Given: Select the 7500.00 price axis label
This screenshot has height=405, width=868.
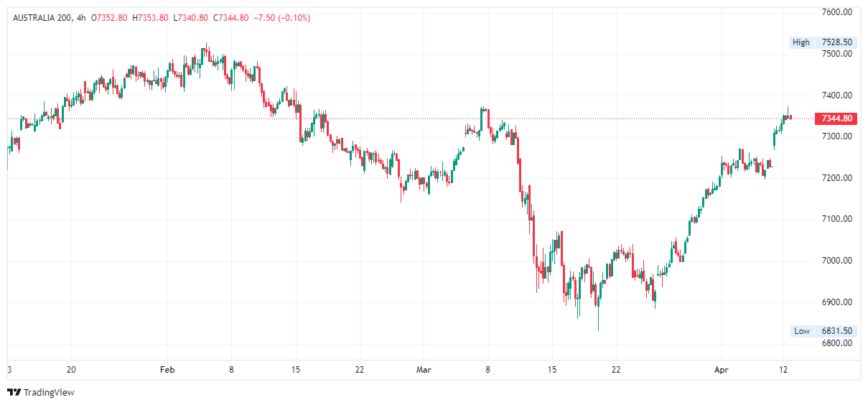Looking at the screenshot, I should coord(836,54).
